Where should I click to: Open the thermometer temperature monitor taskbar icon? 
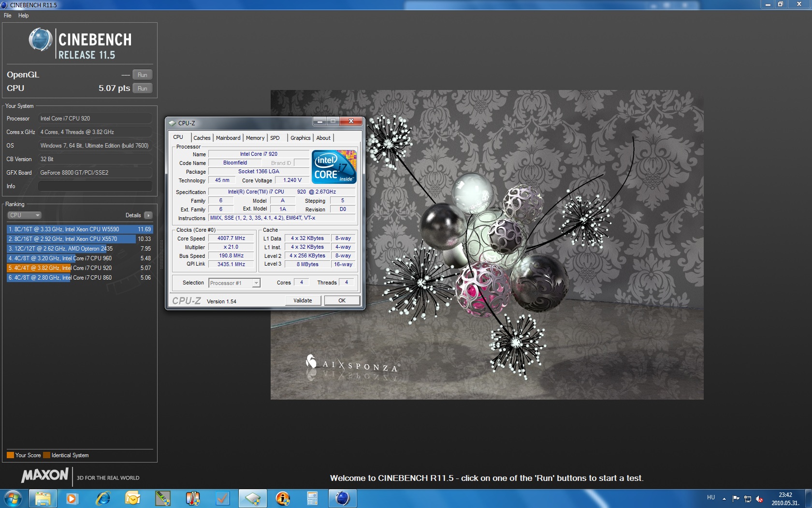point(193,498)
